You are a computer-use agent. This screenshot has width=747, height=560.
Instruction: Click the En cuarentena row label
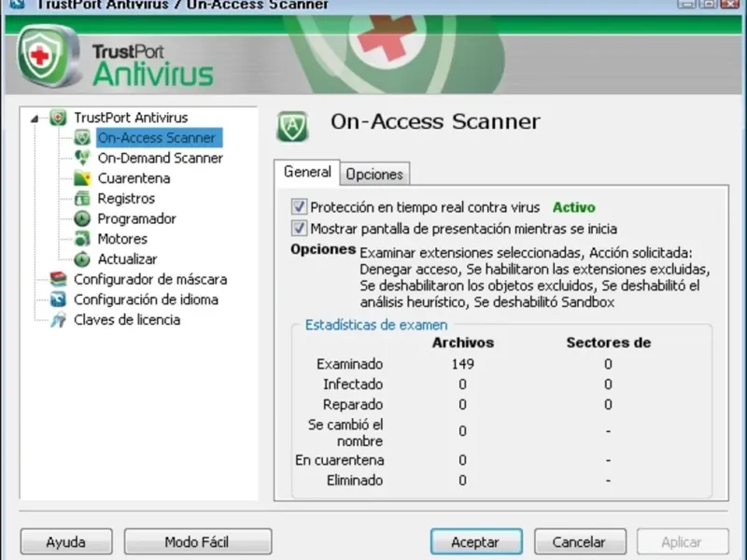click(340, 460)
